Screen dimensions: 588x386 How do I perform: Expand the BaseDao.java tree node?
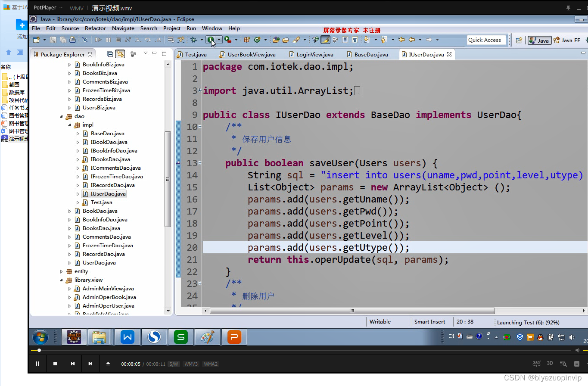[x=78, y=134]
